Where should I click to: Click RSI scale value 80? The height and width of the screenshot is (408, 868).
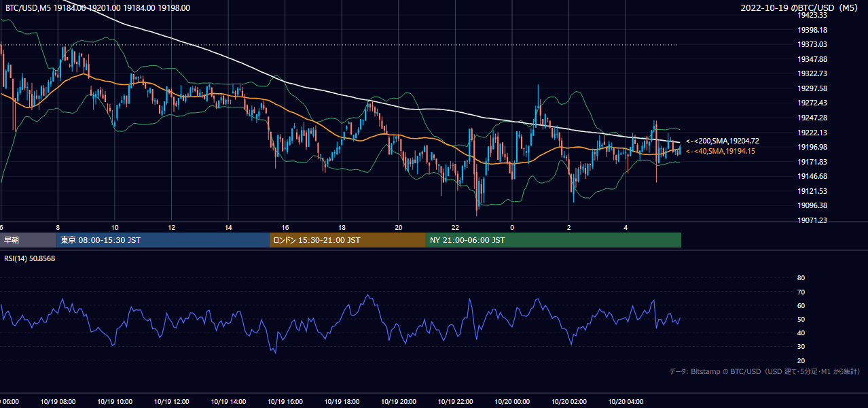801,278
